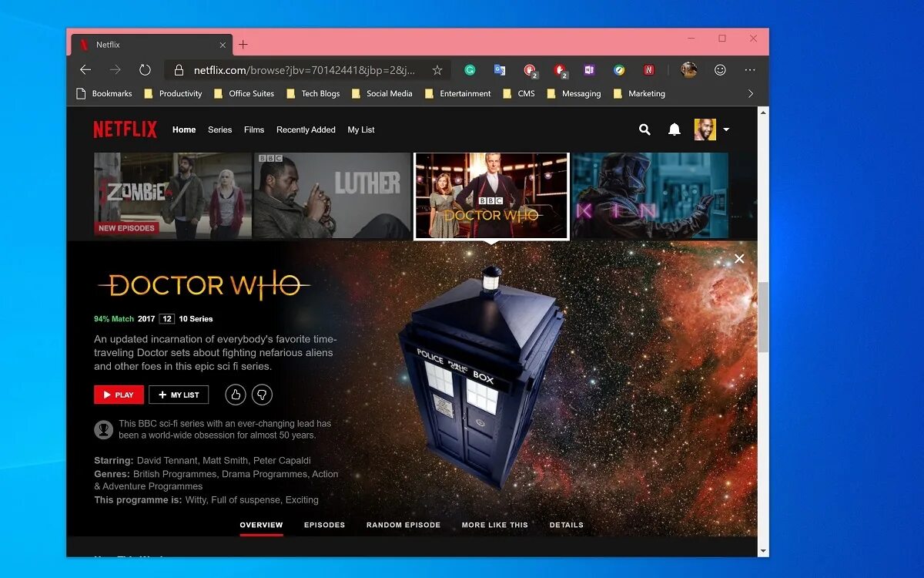The image size is (924, 578).
Task: Click the Netflix profile avatar
Action: 705,129
